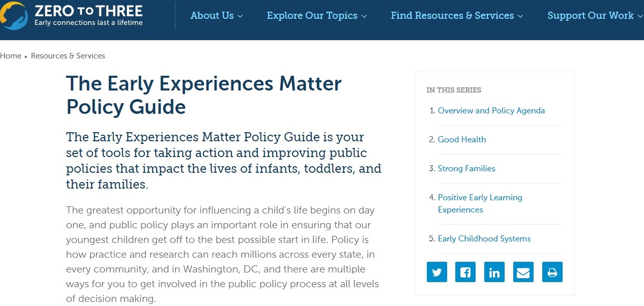Print the page with printer icon

pos(552,272)
